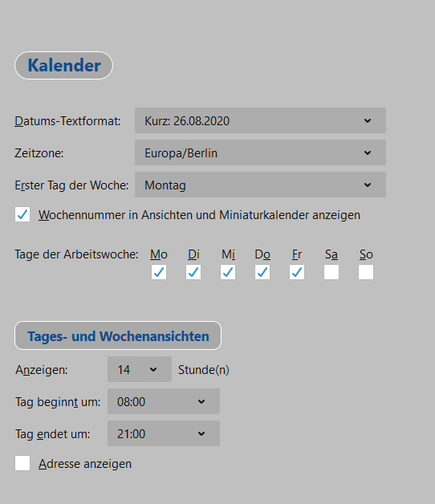
Task: Open the Tag beginnt um dropdown
Action: pos(164,401)
